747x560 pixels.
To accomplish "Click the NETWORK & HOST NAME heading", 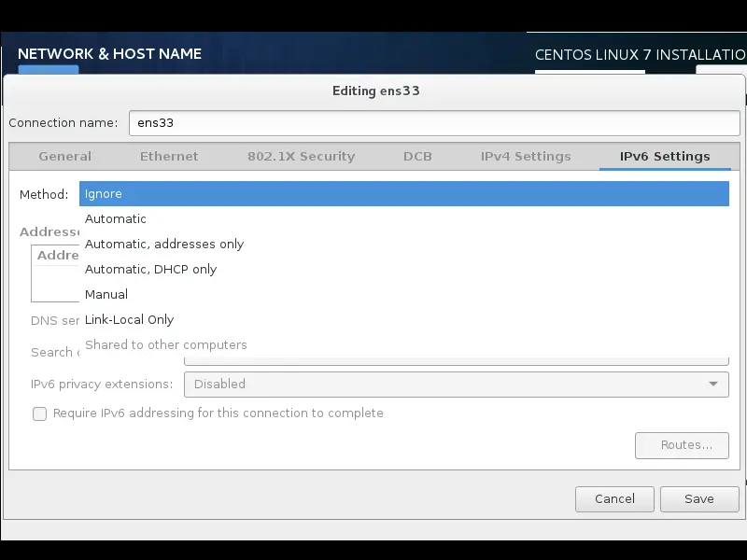I will pyautogui.click(x=109, y=54).
